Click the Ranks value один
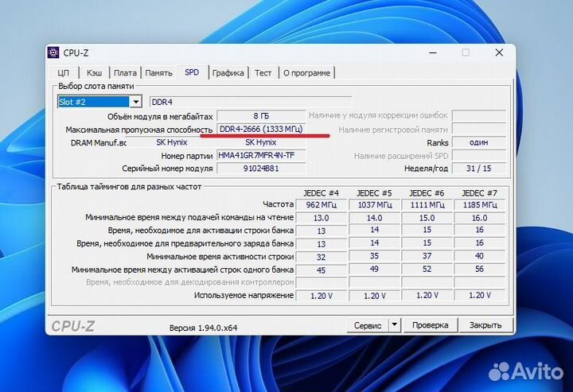 tap(479, 142)
